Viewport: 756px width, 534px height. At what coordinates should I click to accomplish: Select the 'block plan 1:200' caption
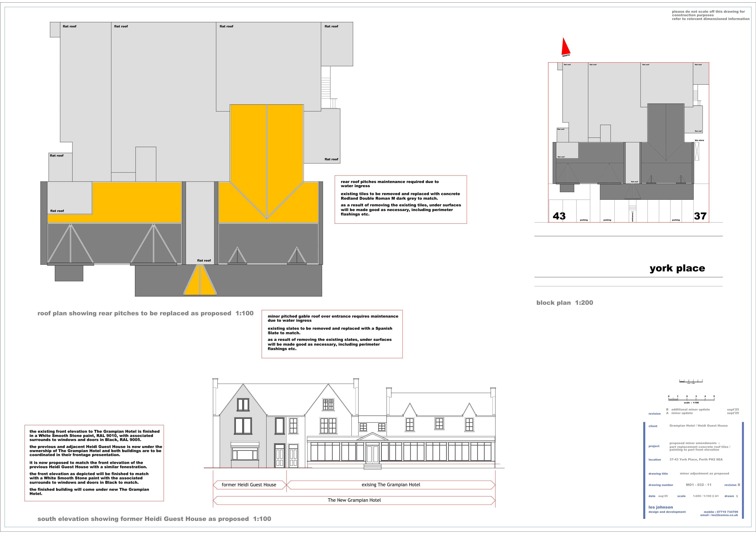coord(565,303)
